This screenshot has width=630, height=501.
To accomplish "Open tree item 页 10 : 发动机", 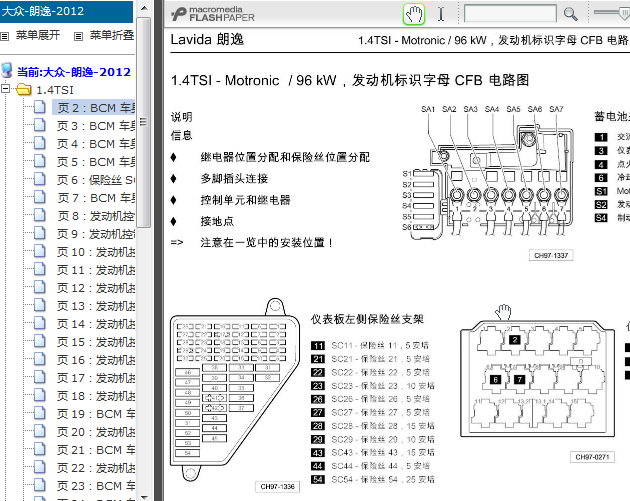I will [96, 252].
